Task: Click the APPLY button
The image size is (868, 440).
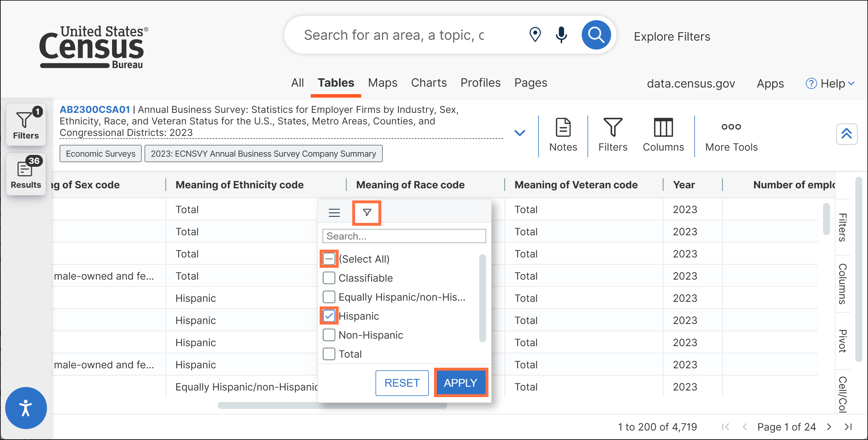Action: [x=460, y=383]
